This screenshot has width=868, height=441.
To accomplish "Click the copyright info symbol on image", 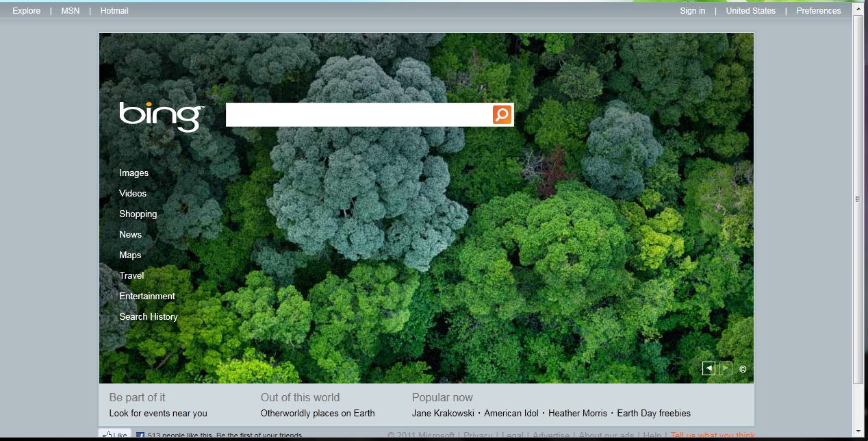I will coord(743,369).
